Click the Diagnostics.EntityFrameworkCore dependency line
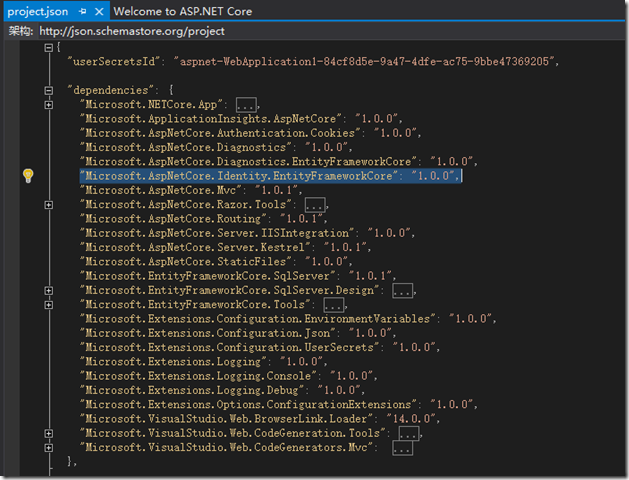629x480 pixels. tap(278, 162)
